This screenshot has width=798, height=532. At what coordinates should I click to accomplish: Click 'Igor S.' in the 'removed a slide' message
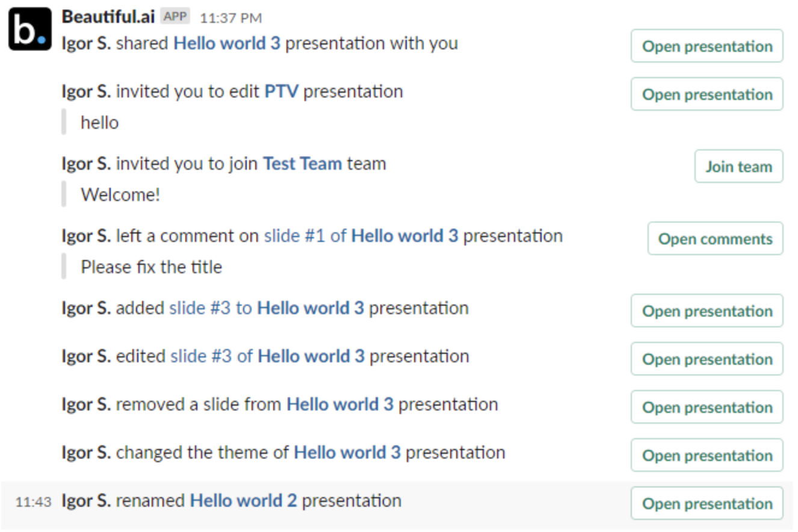click(x=86, y=404)
